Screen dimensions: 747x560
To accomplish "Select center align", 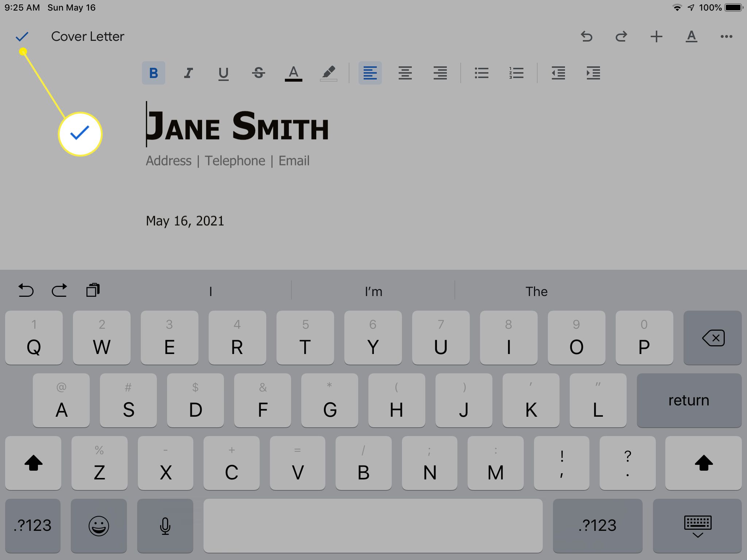I will [x=405, y=73].
